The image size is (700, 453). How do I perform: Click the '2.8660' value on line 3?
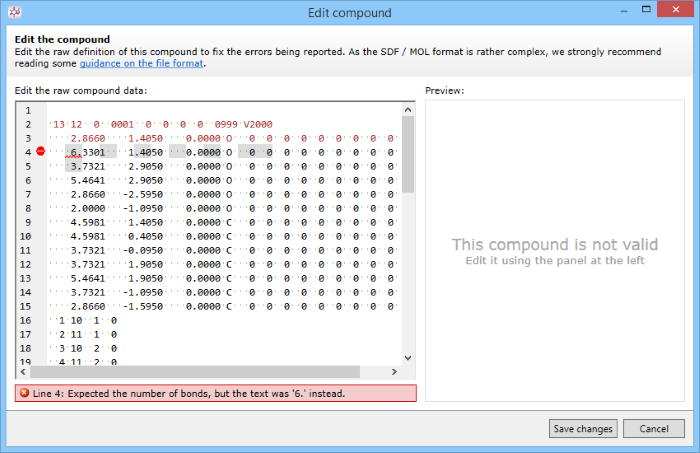tap(88, 138)
